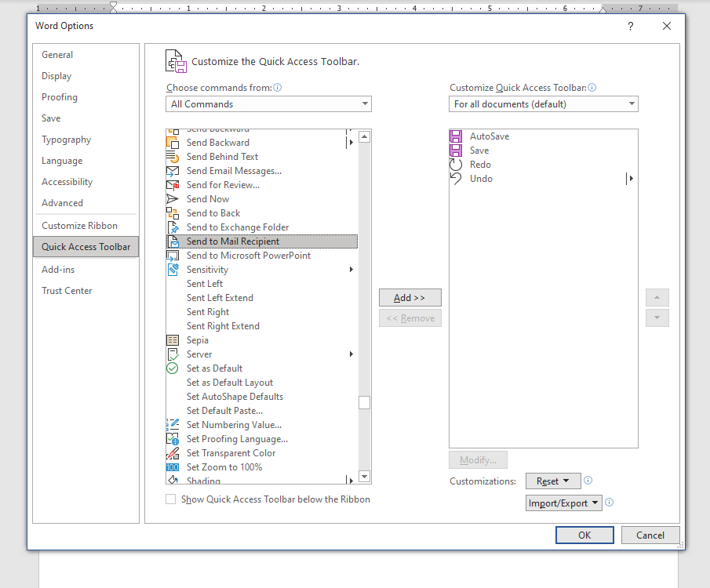Select the AutoSave icon in Quick Access list
The image size is (710, 588).
(456, 136)
